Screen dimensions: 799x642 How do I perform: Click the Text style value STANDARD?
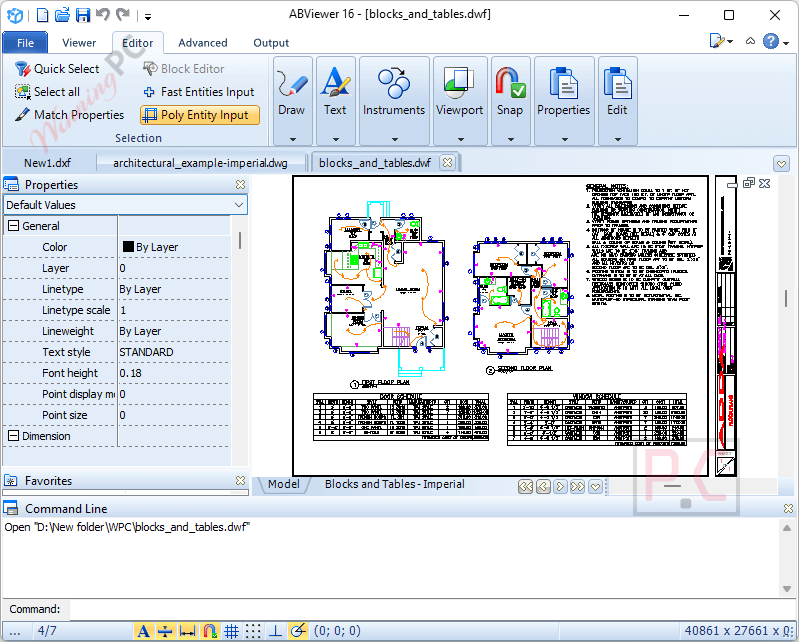click(x=146, y=352)
